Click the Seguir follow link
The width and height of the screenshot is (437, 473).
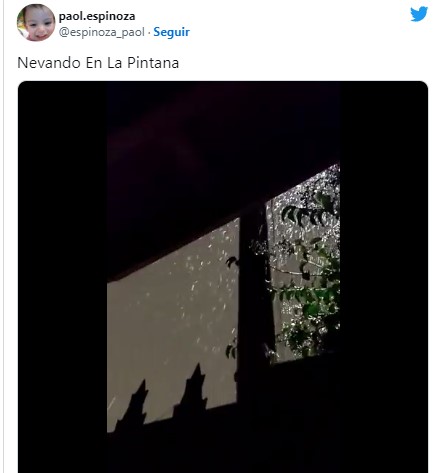(x=171, y=32)
